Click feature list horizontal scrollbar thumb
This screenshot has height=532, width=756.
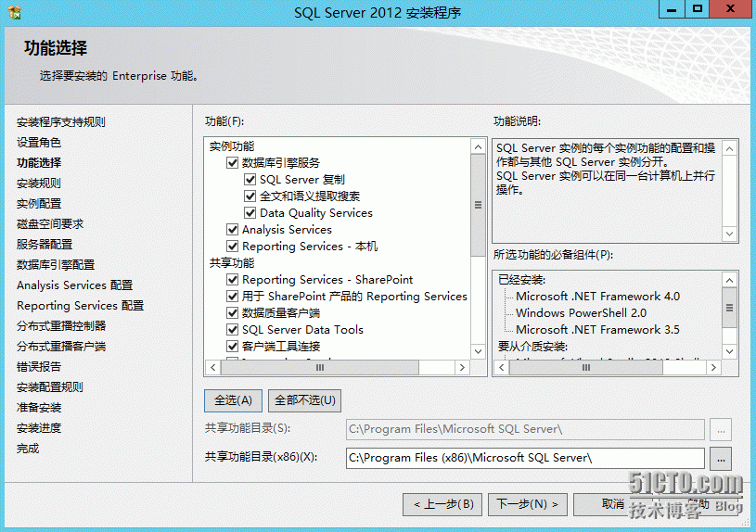click(x=320, y=368)
